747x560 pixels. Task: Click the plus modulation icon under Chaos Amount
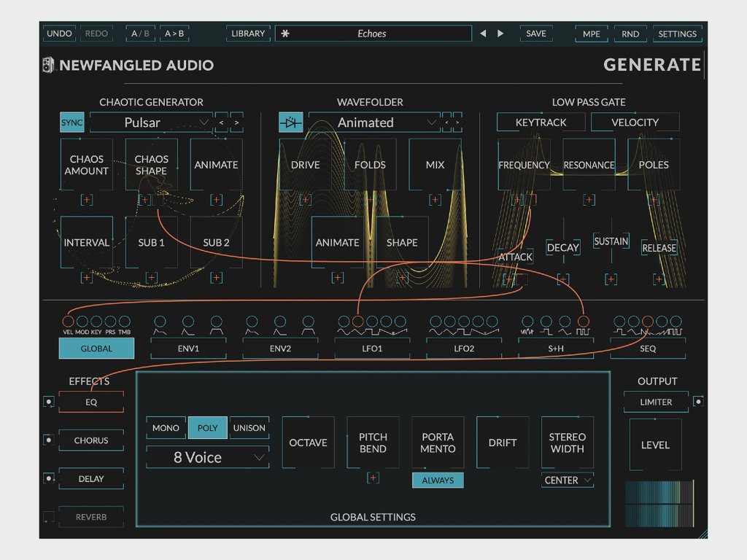coord(87,200)
